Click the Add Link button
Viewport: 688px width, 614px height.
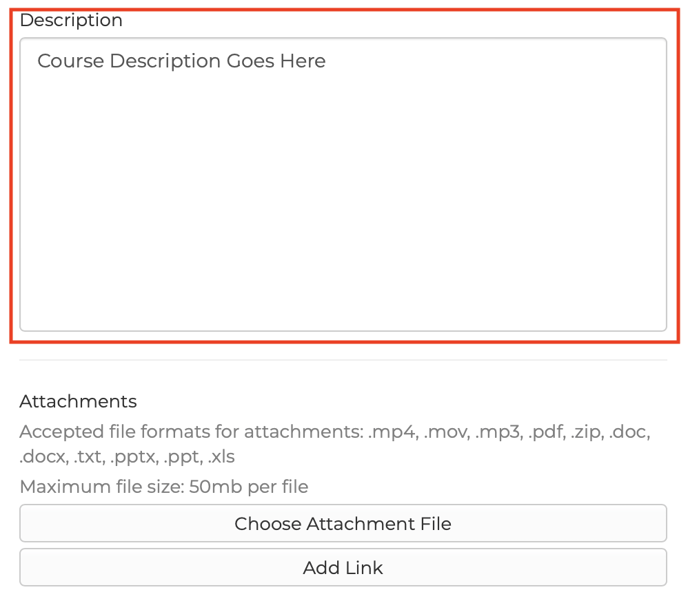click(343, 568)
